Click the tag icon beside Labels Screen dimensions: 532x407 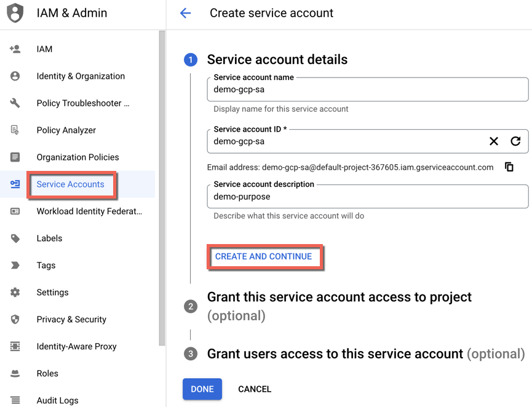click(x=15, y=238)
